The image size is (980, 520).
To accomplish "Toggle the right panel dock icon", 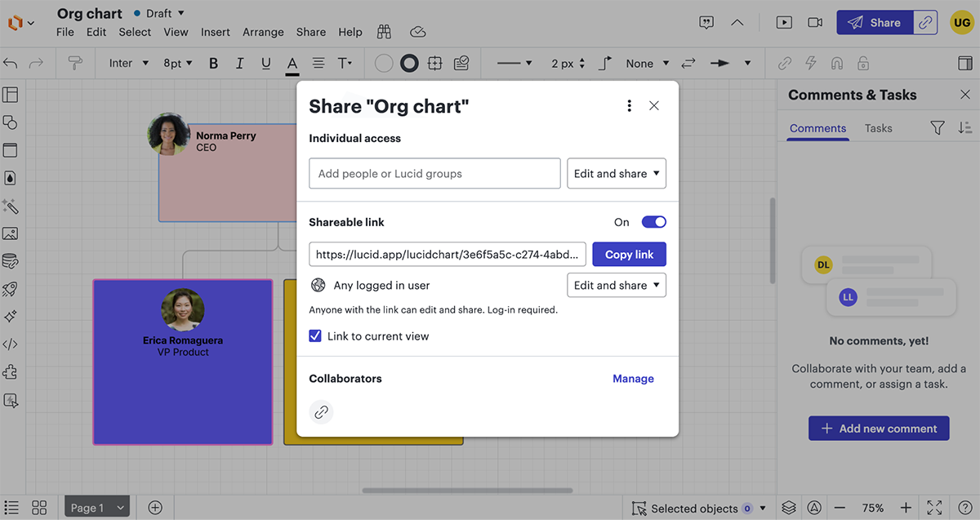I will (x=964, y=63).
